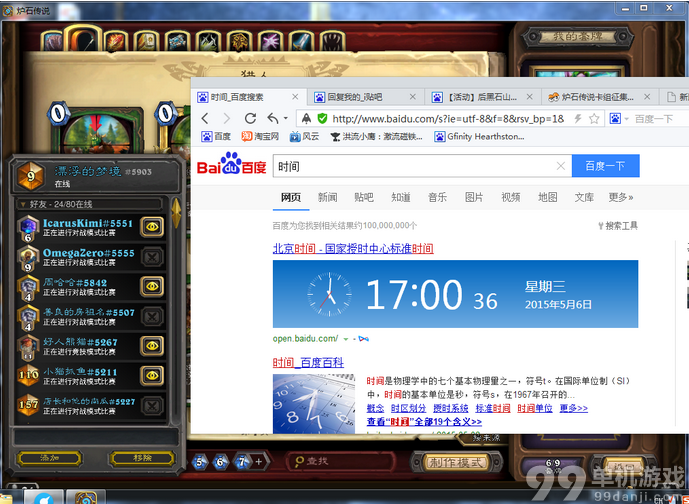The image size is (689, 504).
Task: Select 贴吧 search category
Action: point(364,197)
